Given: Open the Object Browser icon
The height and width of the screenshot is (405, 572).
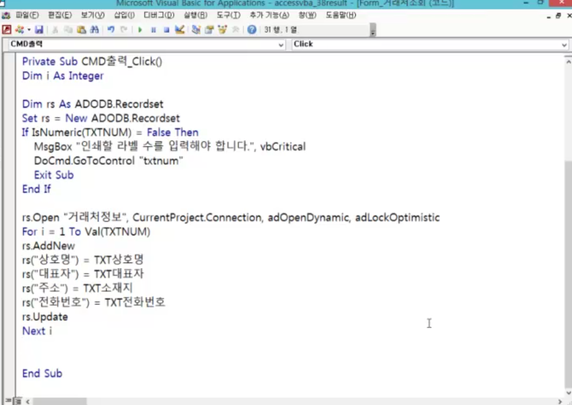Looking at the screenshot, I should pyautogui.click(x=222, y=30).
